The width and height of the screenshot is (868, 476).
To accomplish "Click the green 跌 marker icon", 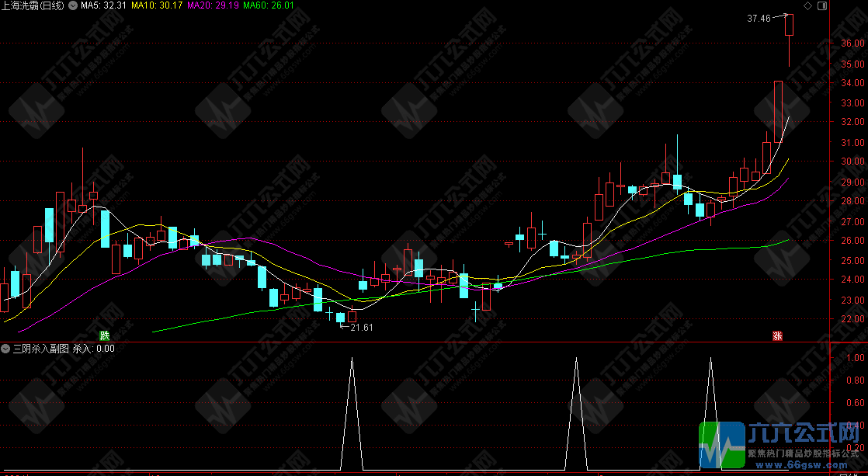I will pyautogui.click(x=104, y=335).
